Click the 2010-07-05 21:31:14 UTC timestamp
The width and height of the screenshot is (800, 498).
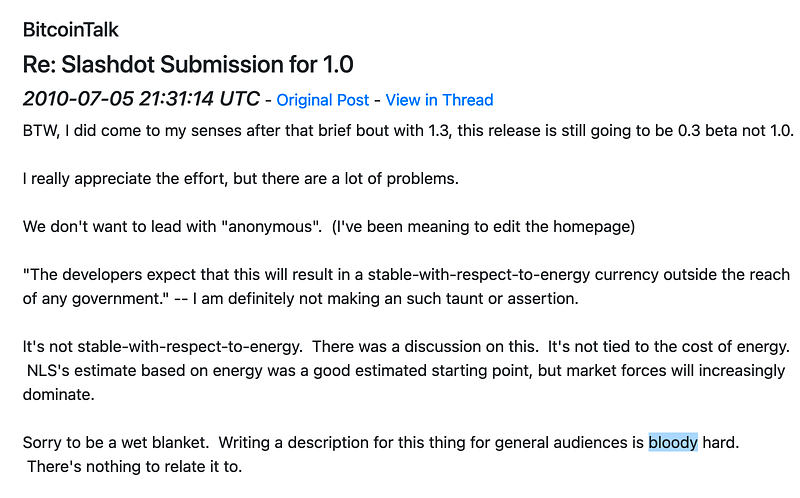tap(141, 98)
